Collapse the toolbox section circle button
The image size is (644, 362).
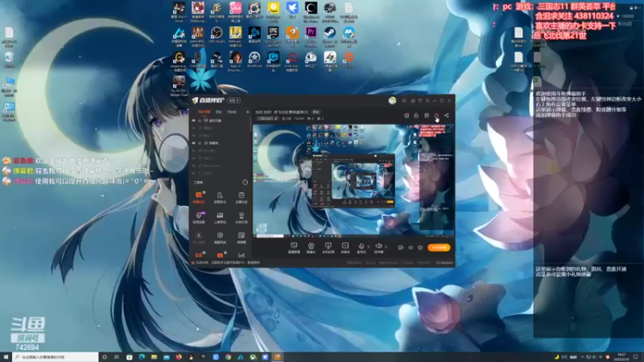246,183
